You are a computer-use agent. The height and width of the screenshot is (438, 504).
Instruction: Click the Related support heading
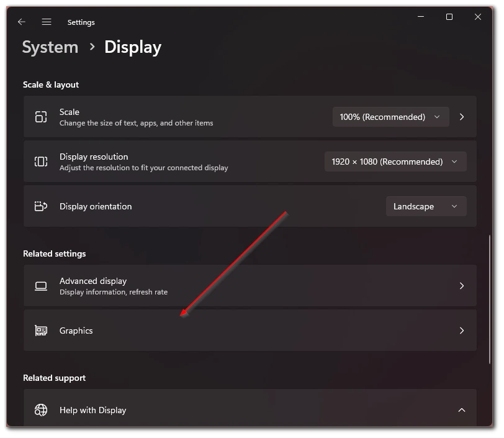point(55,378)
